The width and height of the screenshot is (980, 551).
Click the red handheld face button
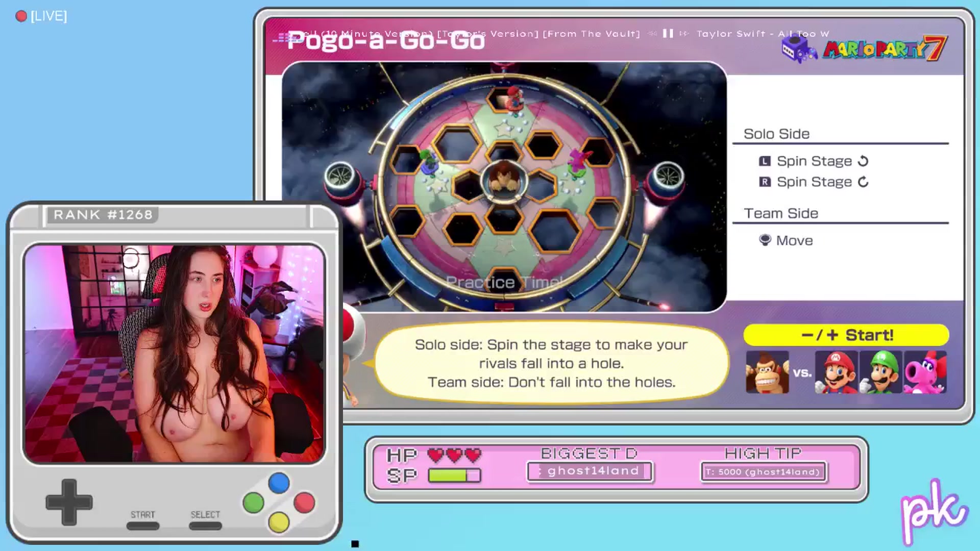coord(304,503)
